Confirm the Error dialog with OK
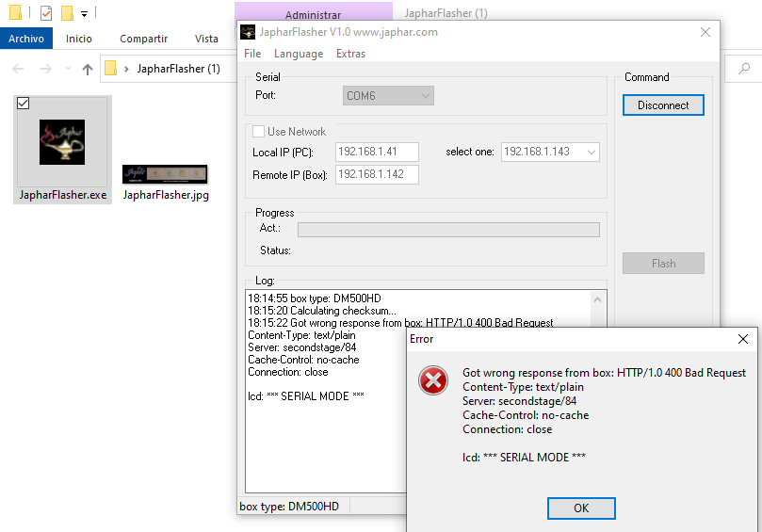This screenshot has height=532, width=762. pos(581,508)
